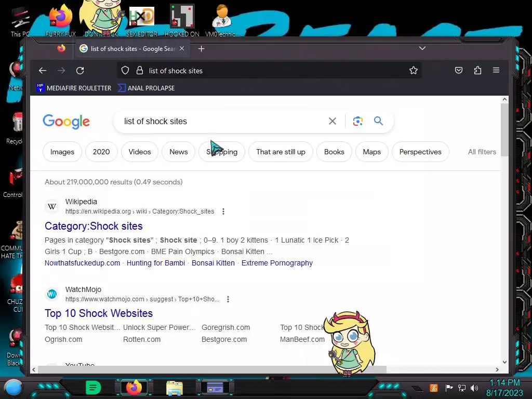Viewport: 532px width, 399px height.
Task: Focus the Firefox address bar text
Action: click(x=176, y=71)
